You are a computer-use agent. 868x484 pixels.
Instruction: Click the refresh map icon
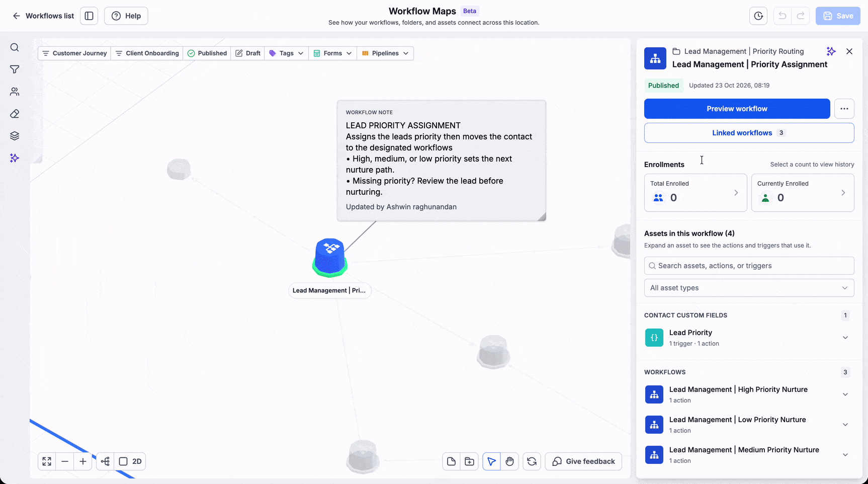coord(532,461)
